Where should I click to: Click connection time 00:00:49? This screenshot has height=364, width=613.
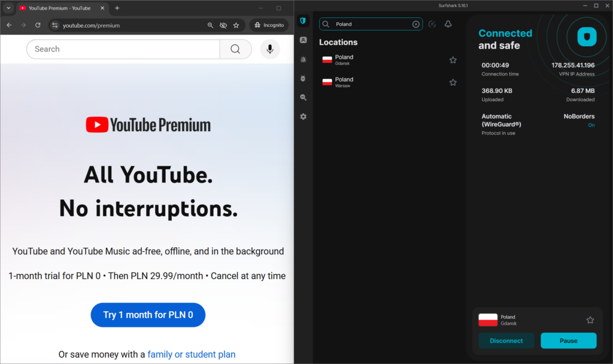pyautogui.click(x=495, y=65)
